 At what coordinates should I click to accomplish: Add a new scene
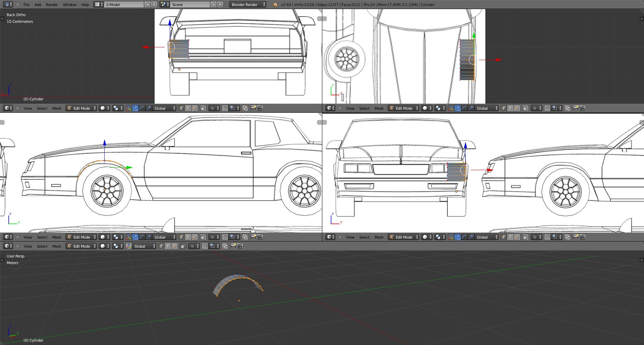click(x=214, y=4)
